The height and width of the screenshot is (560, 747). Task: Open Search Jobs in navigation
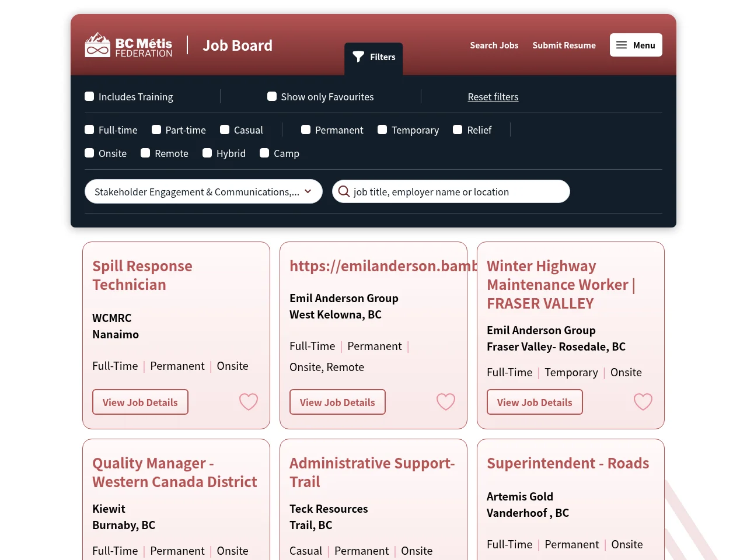point(494,45)
